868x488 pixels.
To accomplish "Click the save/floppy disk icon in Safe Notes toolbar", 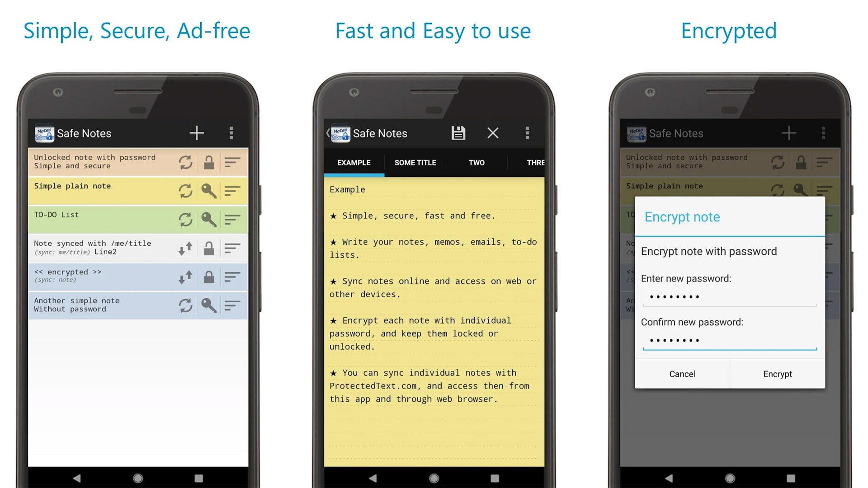I will pyautogui.click(x=458, y=132).
